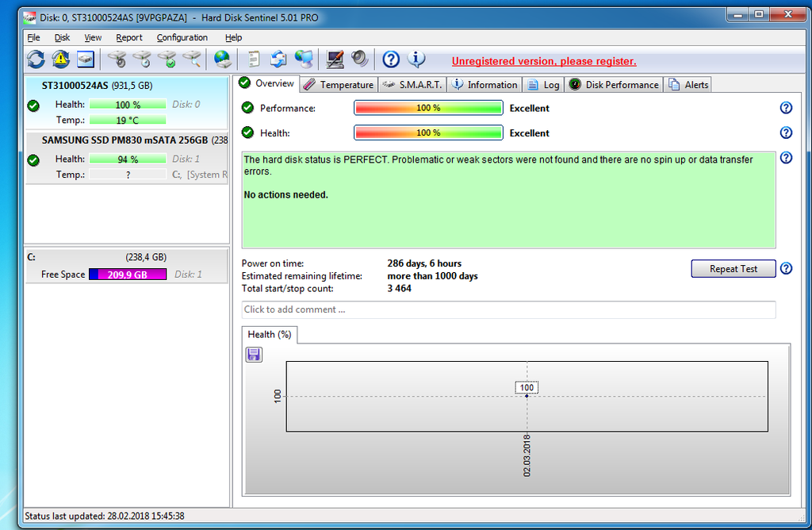Open the File menu

[x=33, y=37]
